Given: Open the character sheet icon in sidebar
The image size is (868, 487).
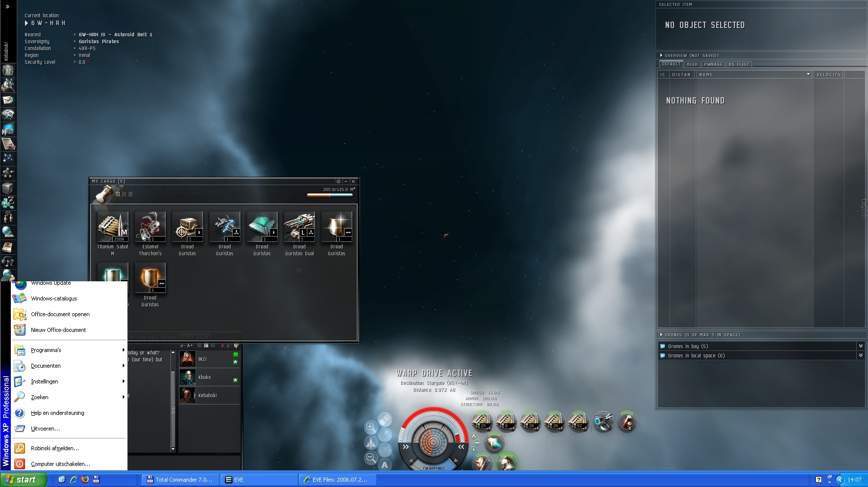Looking at the screenshot, I should [x=8, y=70].
